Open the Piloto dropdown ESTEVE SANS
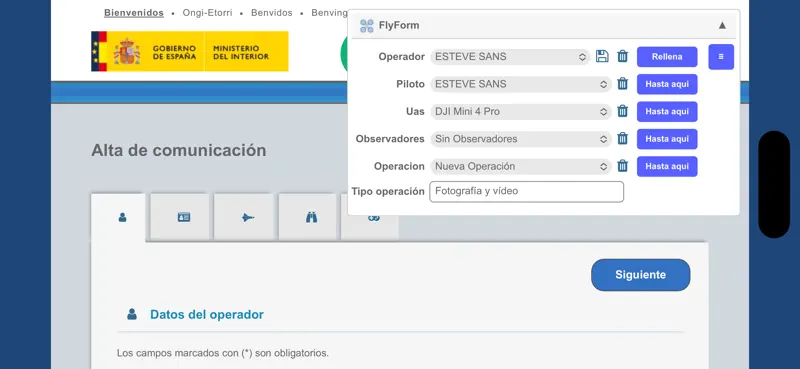The image size is (800, 369). click(520, 84)
